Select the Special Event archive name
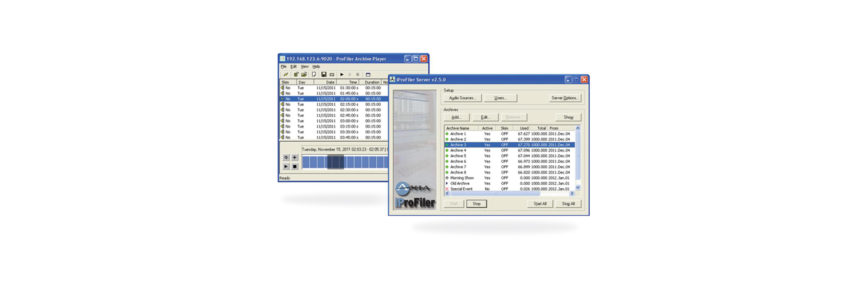The width and height of the screenshot is (868, 282). [x=461, y=189]
